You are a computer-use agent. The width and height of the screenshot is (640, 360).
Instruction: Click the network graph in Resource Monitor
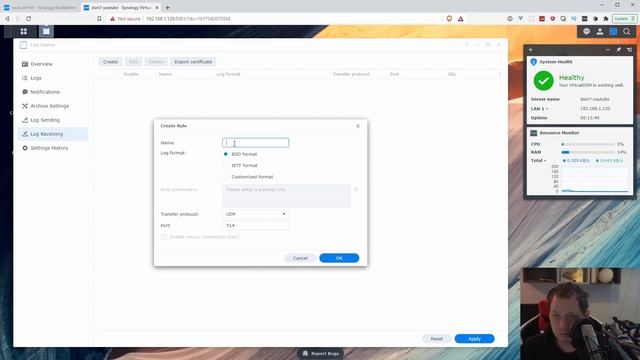tap(595, 179)
